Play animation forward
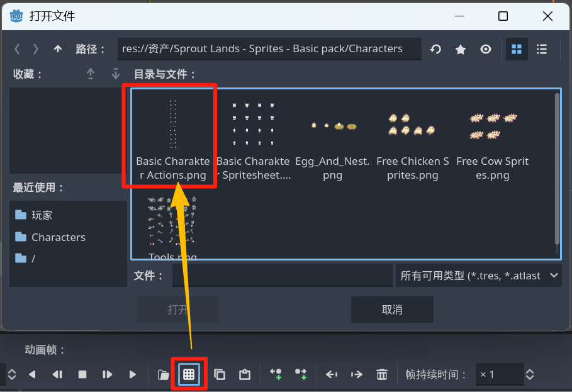This screenshot has height=392, width=572. tap(132, 374)
